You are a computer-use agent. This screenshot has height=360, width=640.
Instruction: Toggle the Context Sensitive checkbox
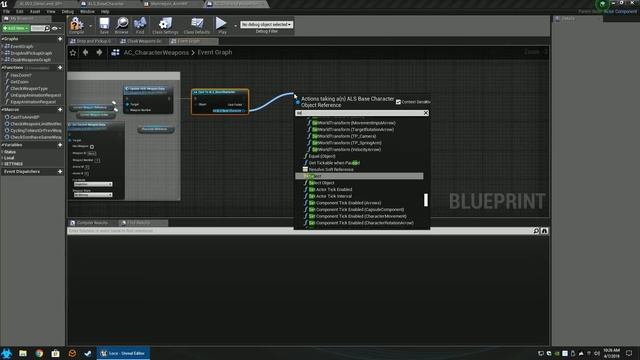pyautogui.click(x=398, y=102)
